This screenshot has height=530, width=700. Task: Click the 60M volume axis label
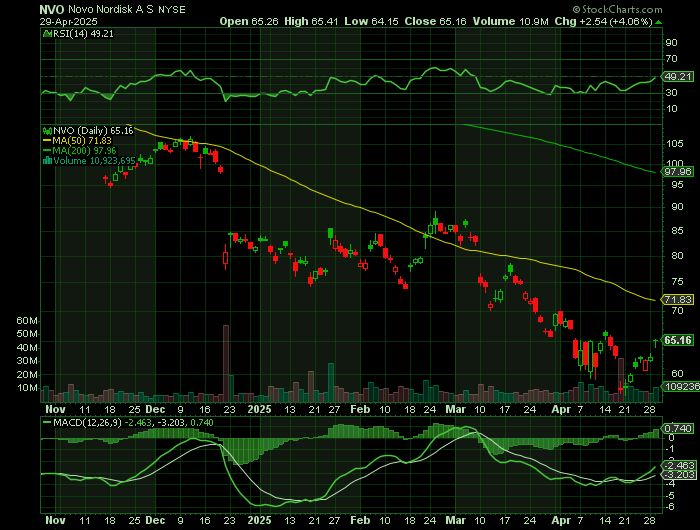(x=27, y=321)
